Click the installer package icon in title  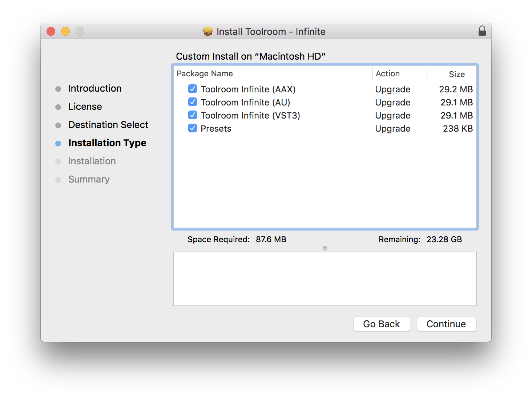pyautogui.click(x=208, y=32)
